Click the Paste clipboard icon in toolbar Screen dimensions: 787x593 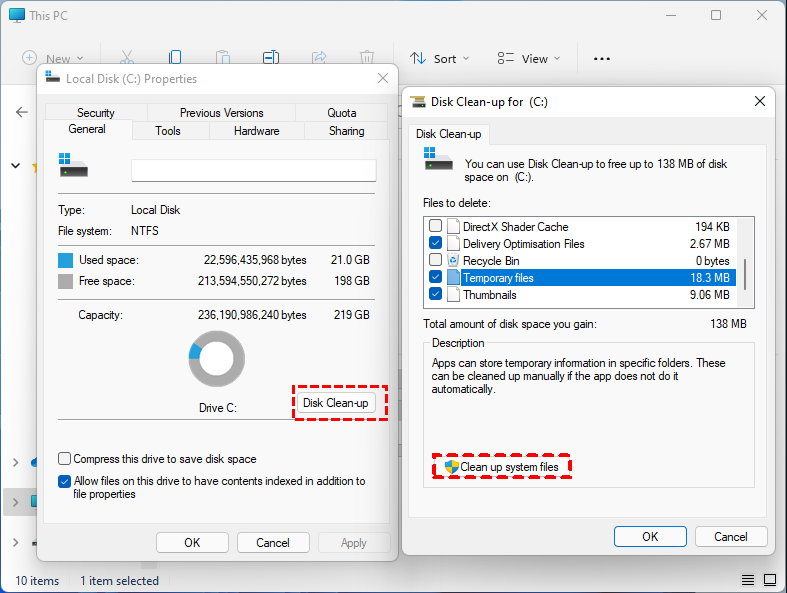click(x=223, y=57)
